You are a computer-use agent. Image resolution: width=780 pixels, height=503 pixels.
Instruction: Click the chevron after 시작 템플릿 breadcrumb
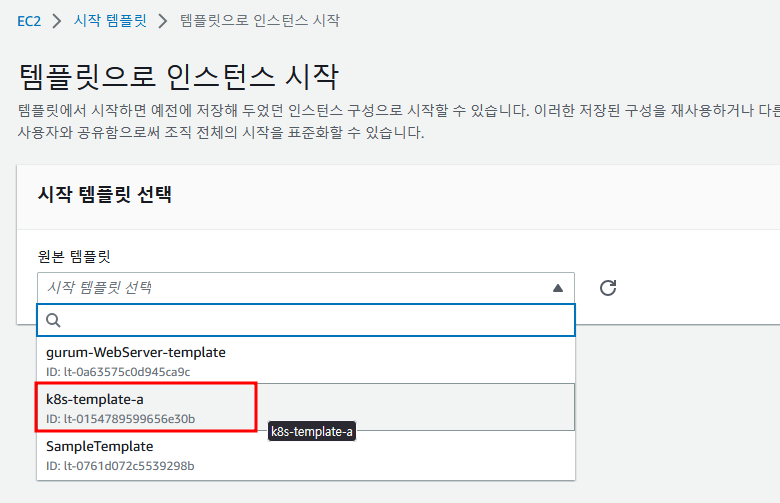(163, 21)
